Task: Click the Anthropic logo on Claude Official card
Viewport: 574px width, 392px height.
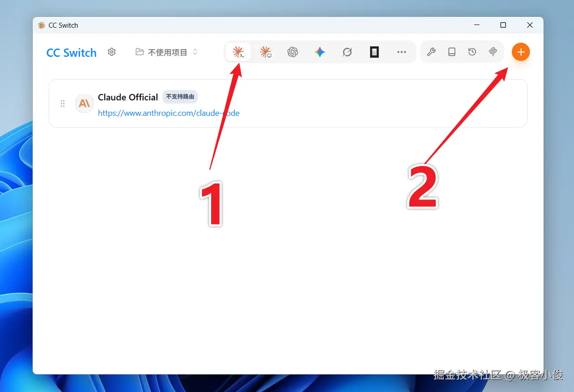Action: point(84,104)
